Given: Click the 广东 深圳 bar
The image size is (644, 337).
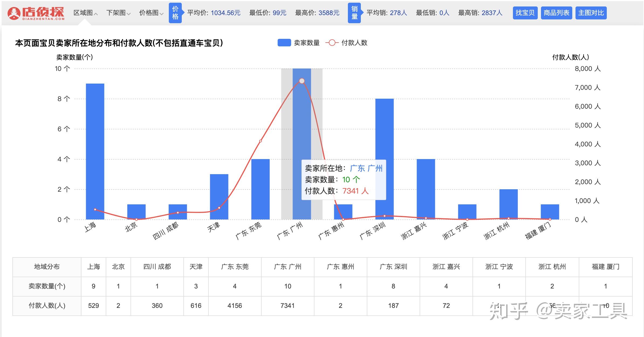Looking at the screenshot, I should coord(385,159).
